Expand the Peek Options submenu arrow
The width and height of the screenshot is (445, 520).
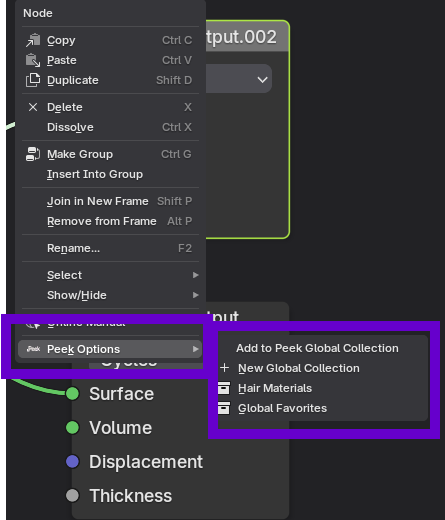click(x=196, y=349)
